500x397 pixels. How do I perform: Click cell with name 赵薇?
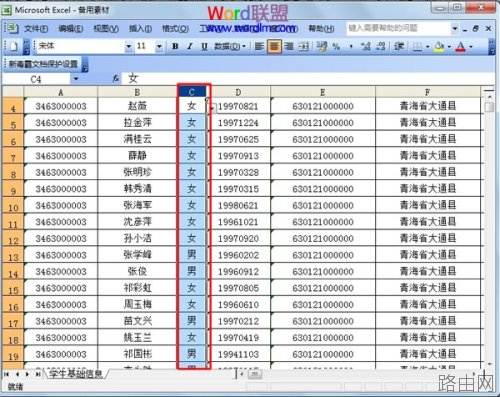click(137, 106)
